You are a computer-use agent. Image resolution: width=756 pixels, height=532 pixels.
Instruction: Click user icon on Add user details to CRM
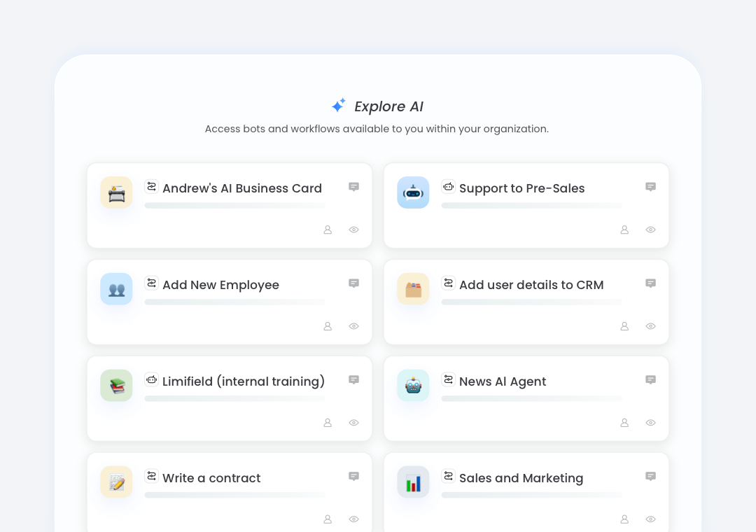pyautogui.click(x=624, y=326)
